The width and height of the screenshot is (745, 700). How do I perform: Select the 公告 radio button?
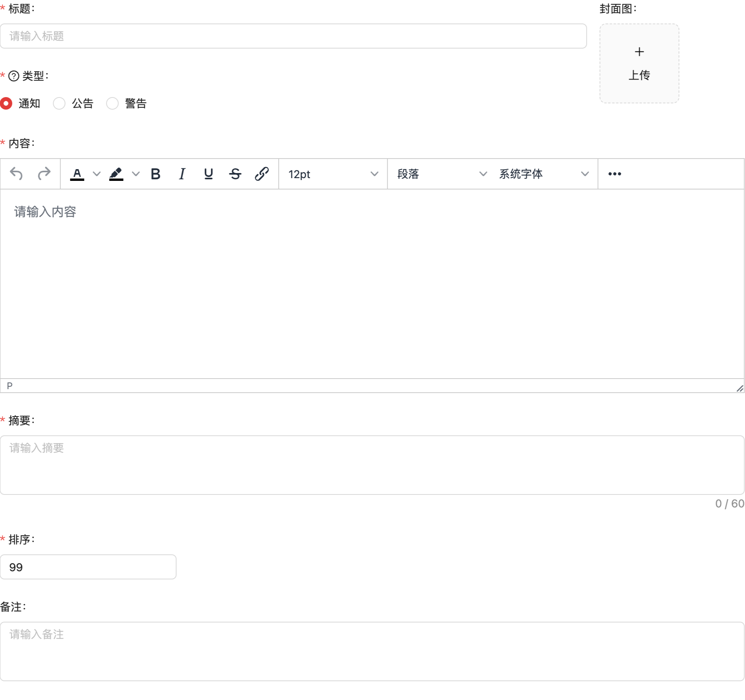(59, 103)
